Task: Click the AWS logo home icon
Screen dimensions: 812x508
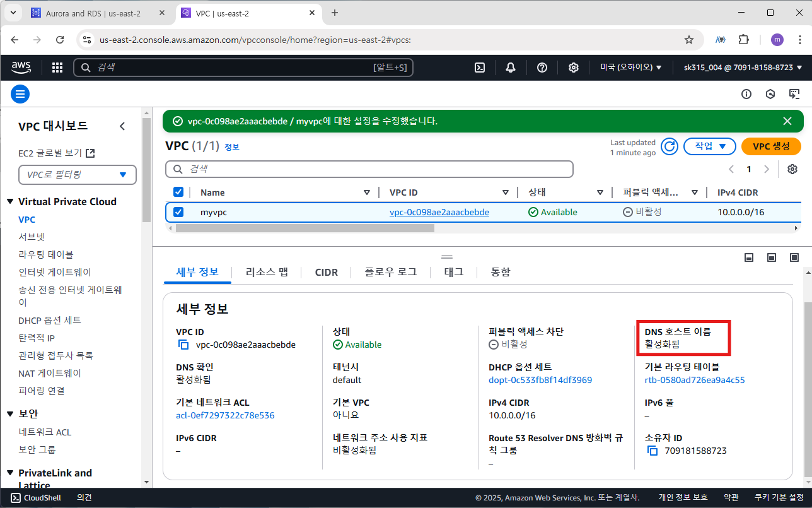Action: [x=21, y=67]
